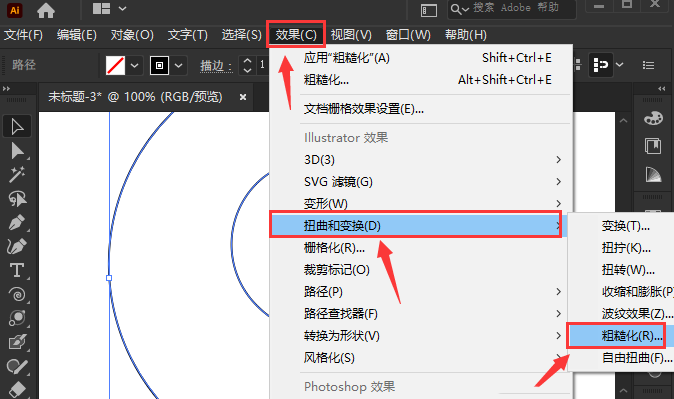The height and width of the screenshot is (399, 674).
Task: Open the 对象(O) menu
Action: click(132, 35)
